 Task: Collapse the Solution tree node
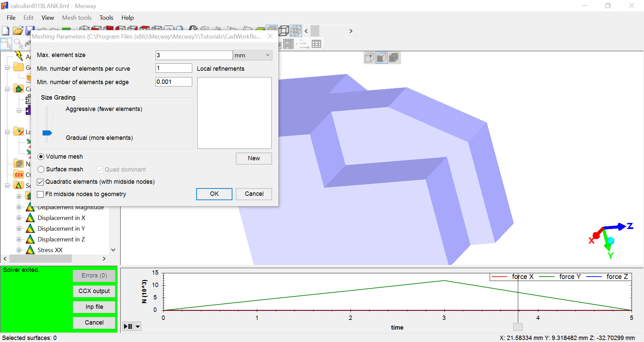[x=7, y=185]
